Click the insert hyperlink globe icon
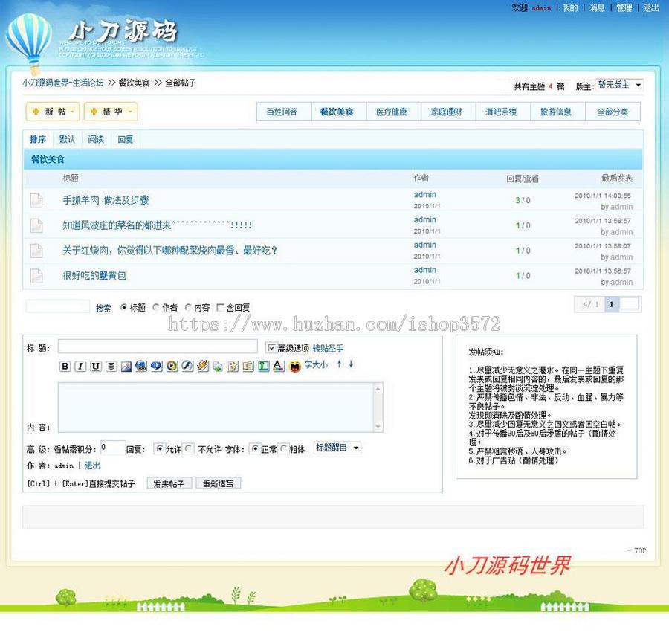The width and height of the screenshot is (669, 644). 141,366
